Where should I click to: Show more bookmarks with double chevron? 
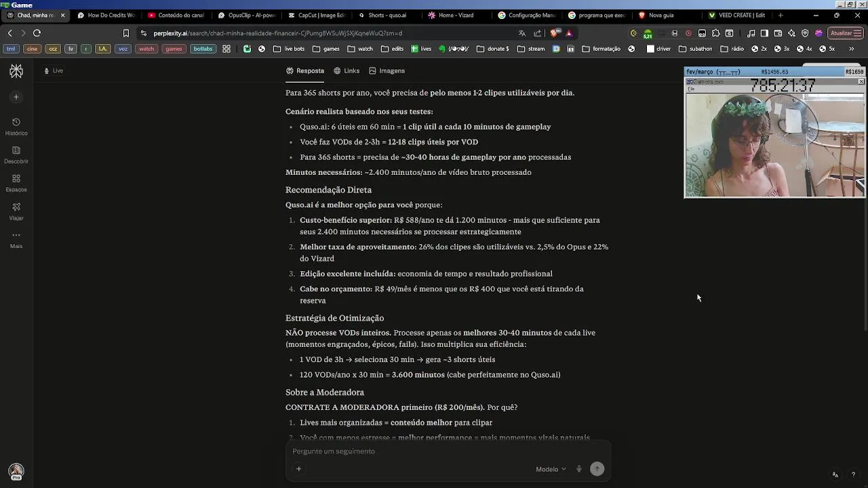pos(852,49)
